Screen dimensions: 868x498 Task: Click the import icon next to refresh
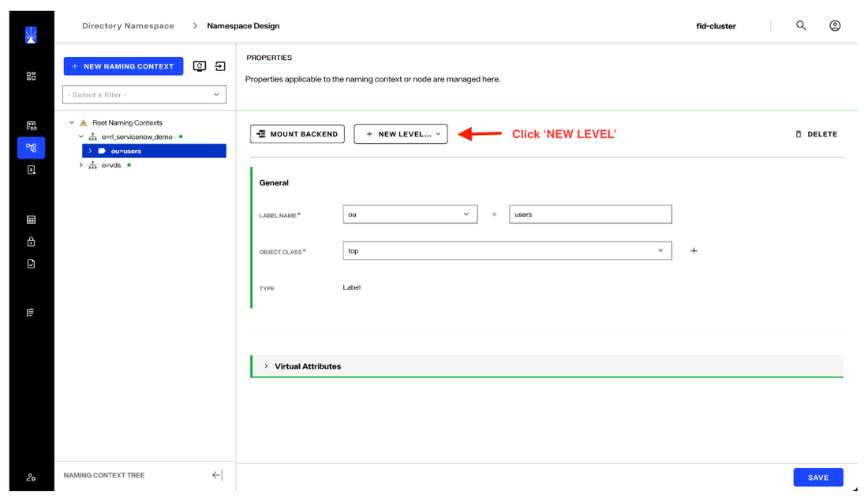220,66
